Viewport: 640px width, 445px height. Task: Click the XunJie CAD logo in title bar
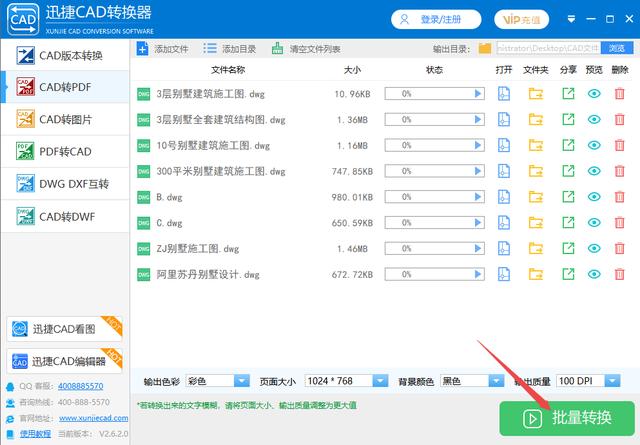(23, 19)
